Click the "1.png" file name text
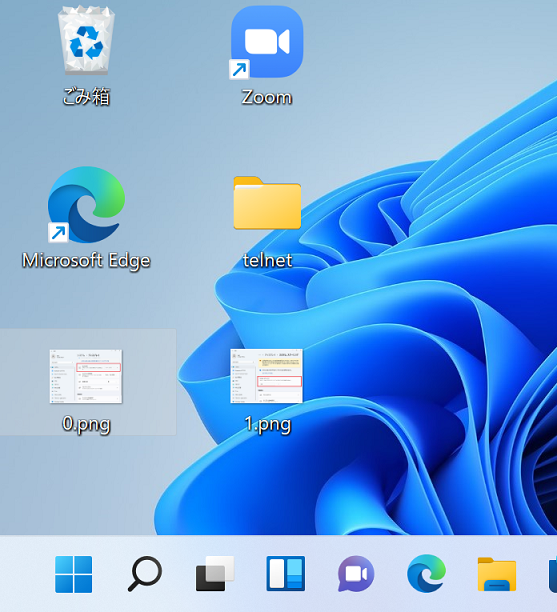 pyautogui.click(x=268, y=424)
